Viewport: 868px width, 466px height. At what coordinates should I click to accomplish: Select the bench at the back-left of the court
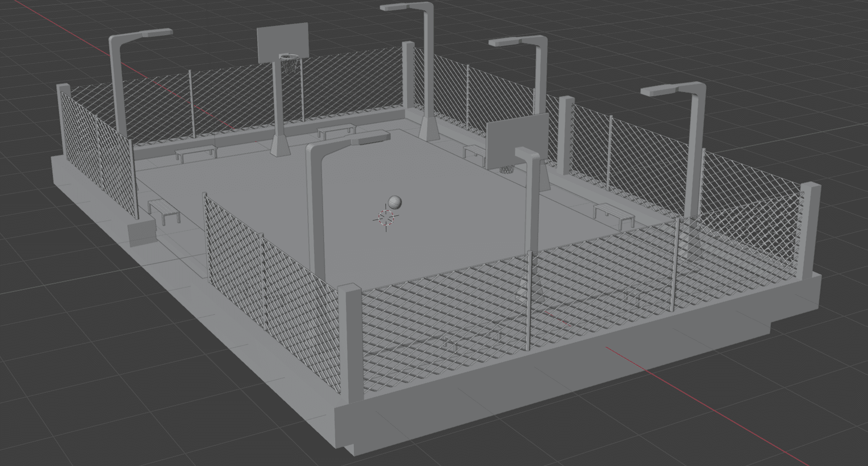pyautogui.click(x=196, y=153)
